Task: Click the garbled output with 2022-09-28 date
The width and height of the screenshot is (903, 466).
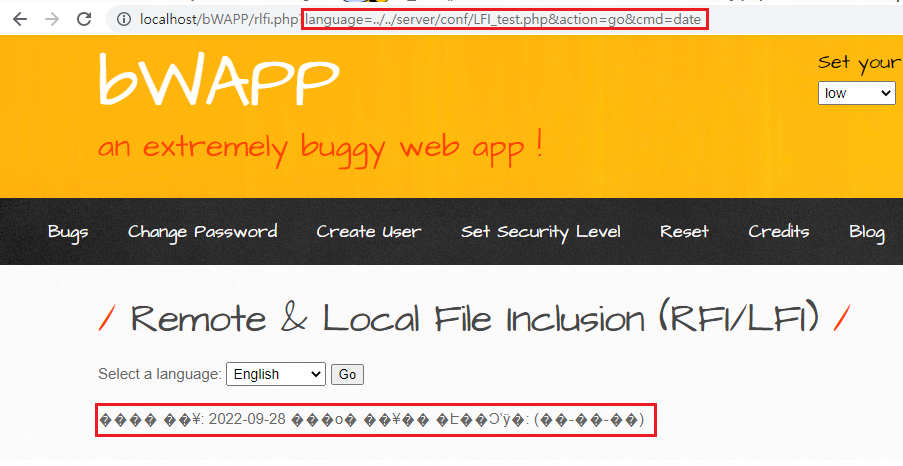Action: [372, 419]
